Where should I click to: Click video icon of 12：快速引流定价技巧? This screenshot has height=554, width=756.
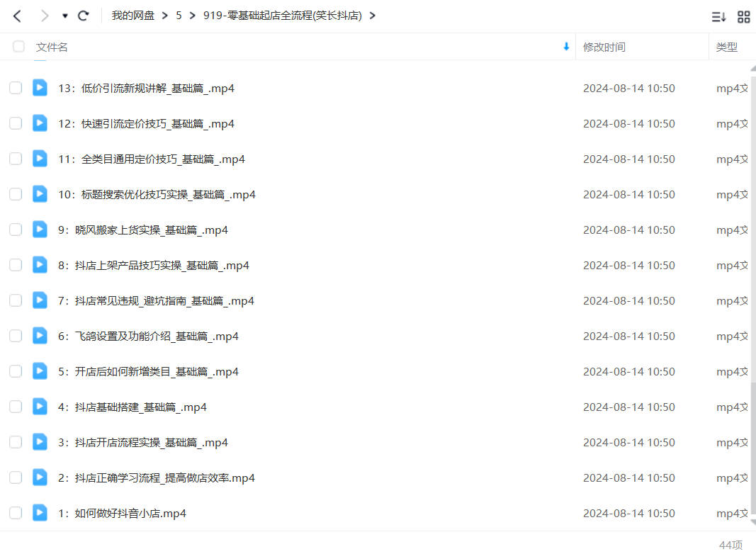click(40, 123)
